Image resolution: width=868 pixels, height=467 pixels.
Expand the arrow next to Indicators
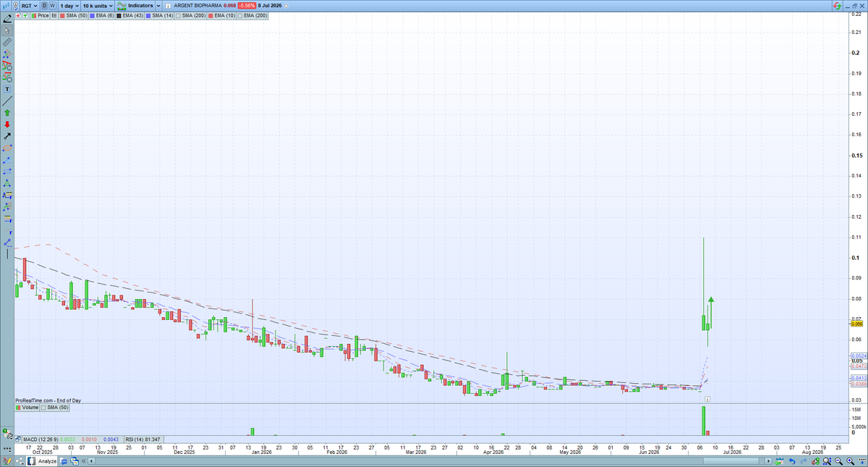click(x=158, y=6)
